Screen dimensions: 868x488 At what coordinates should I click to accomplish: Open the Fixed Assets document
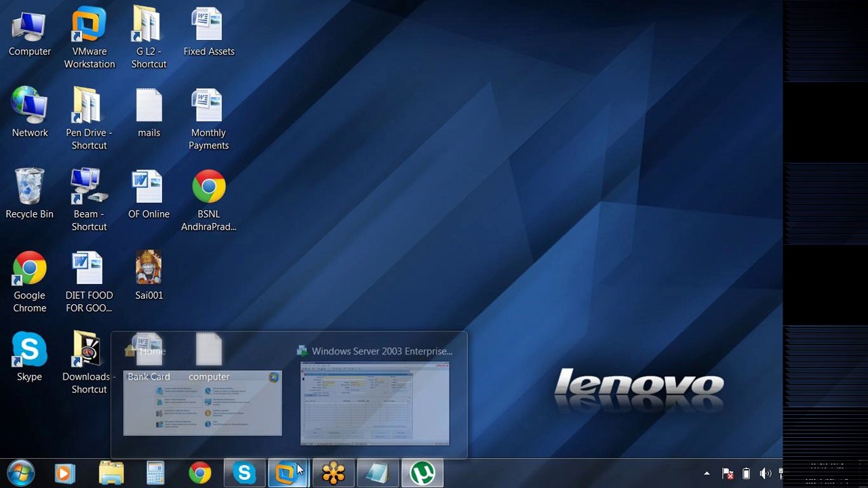[x=208, y=32]
